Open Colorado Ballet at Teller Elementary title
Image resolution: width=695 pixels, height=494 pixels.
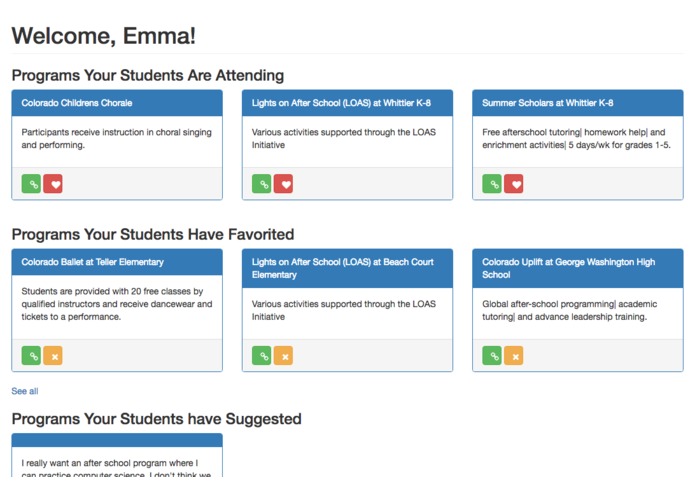[93, 262]
